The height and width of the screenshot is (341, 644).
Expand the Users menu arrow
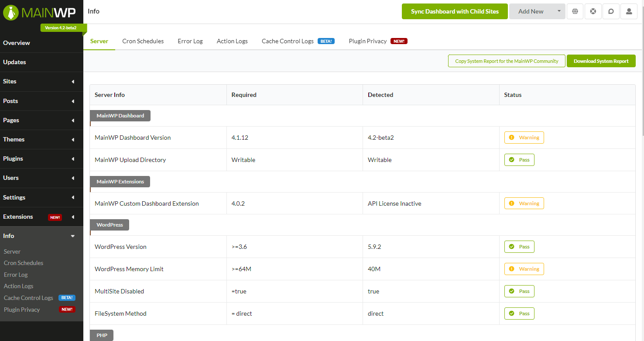tap(73, 178)
